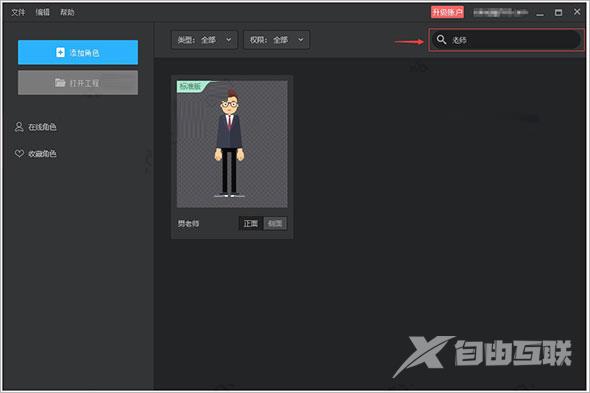The width and height of the screenshot is (590, 393).
Task: Click the person icon beside 在线角色
Action: [19, 127]
